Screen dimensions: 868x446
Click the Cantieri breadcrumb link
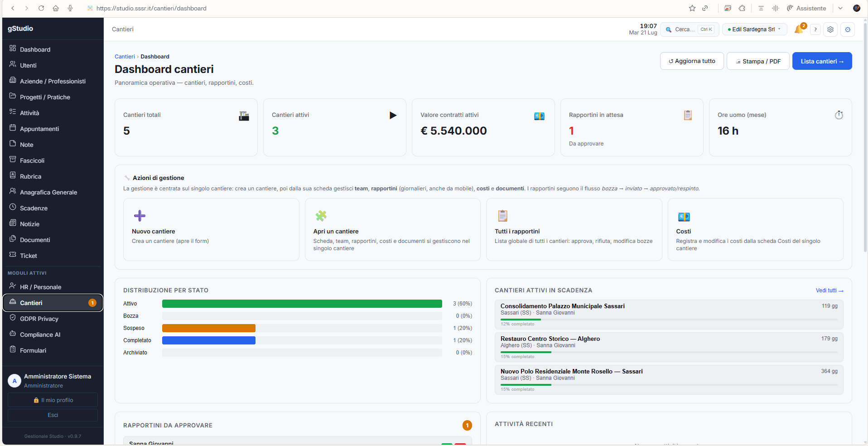(x=125, y=57)
